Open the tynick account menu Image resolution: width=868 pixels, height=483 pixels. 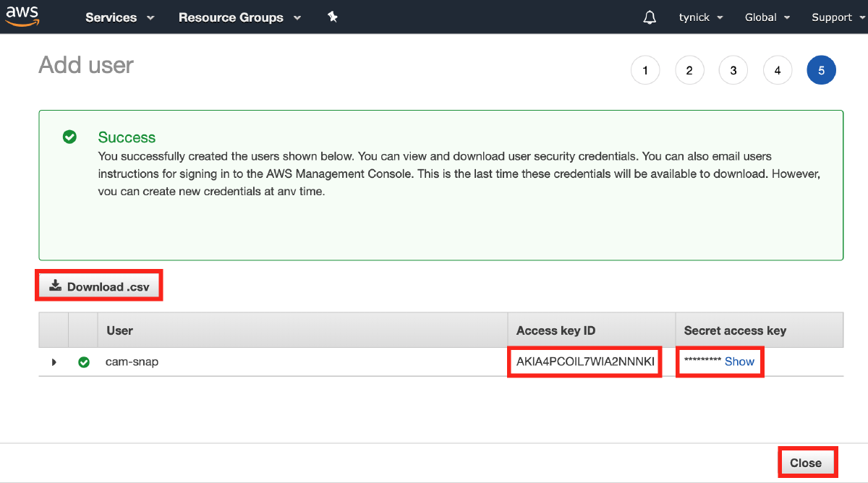coord(701,17)
